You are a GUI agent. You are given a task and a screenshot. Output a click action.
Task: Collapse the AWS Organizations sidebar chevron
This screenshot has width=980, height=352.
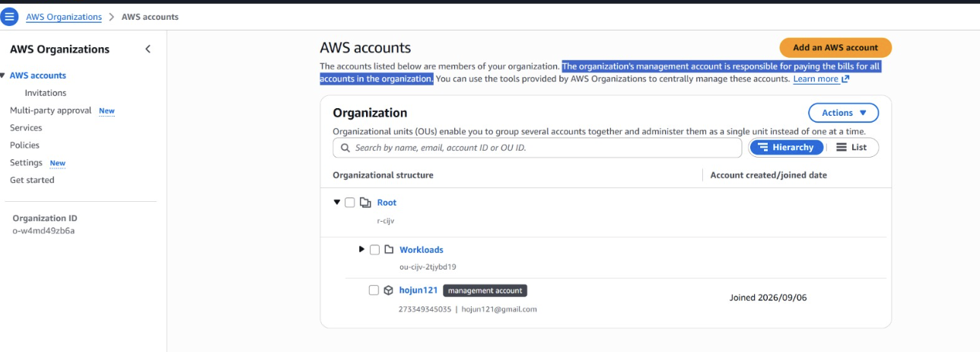[x=148, y=49]
